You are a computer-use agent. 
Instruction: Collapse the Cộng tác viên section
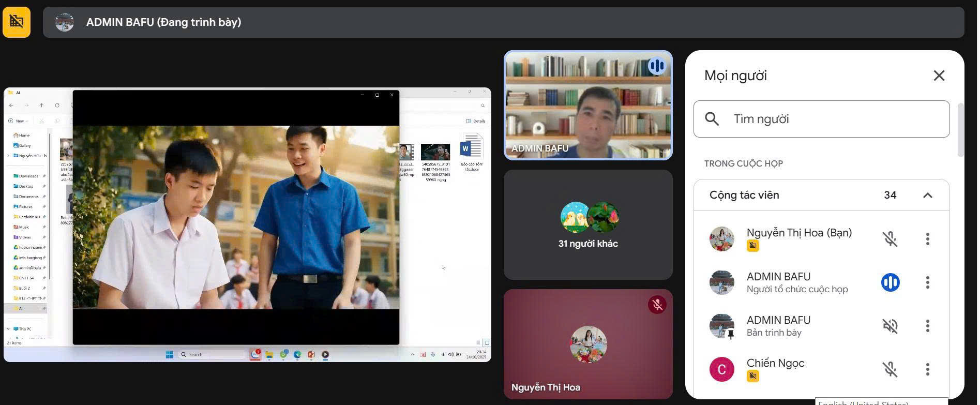(x=927, y=196)
